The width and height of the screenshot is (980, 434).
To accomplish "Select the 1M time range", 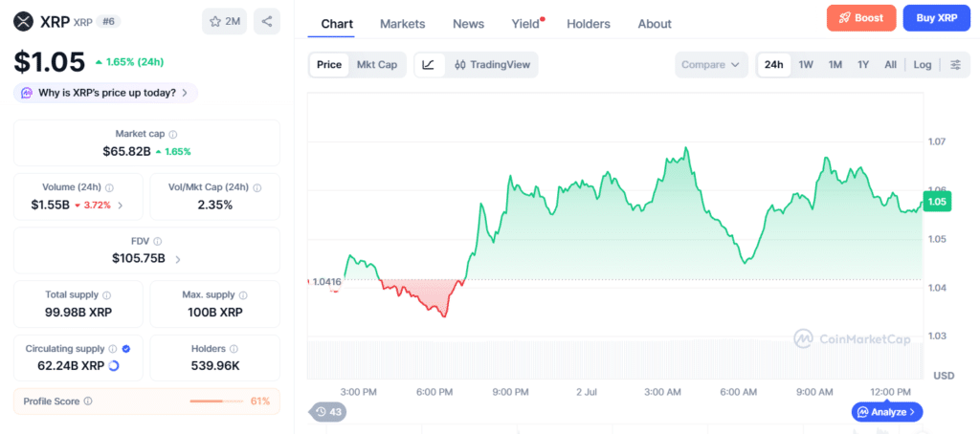I will point(835,65).
